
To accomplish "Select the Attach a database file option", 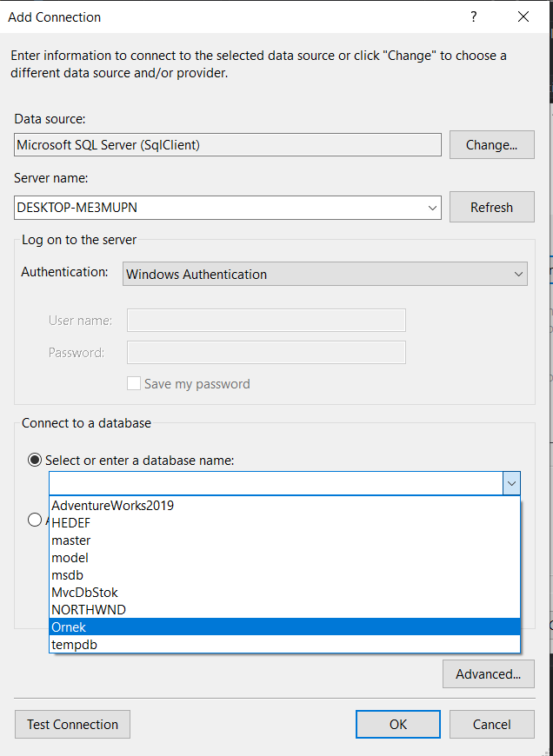I will (x=34, y=520).
